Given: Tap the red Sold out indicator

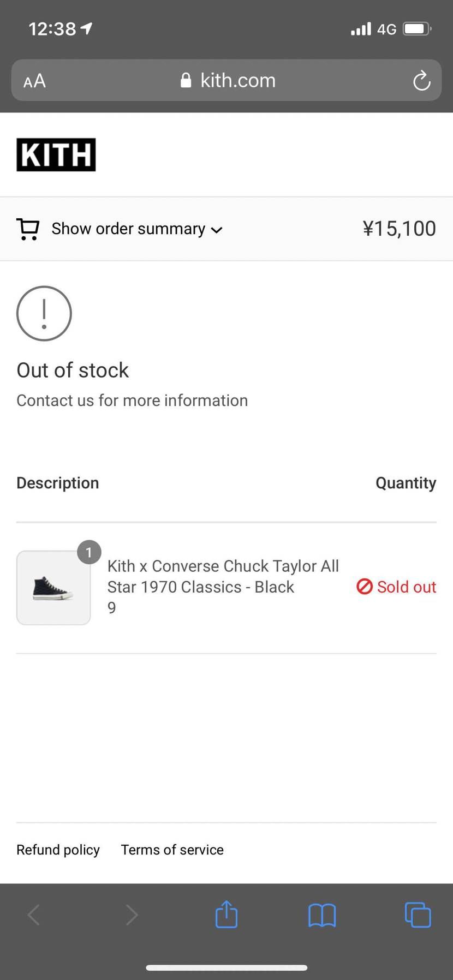Looking at the screenshot, I should [396, 587].
